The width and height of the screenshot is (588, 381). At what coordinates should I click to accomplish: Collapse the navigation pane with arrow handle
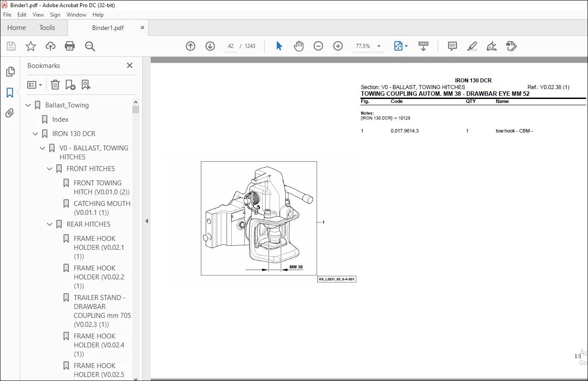[147, 221]
